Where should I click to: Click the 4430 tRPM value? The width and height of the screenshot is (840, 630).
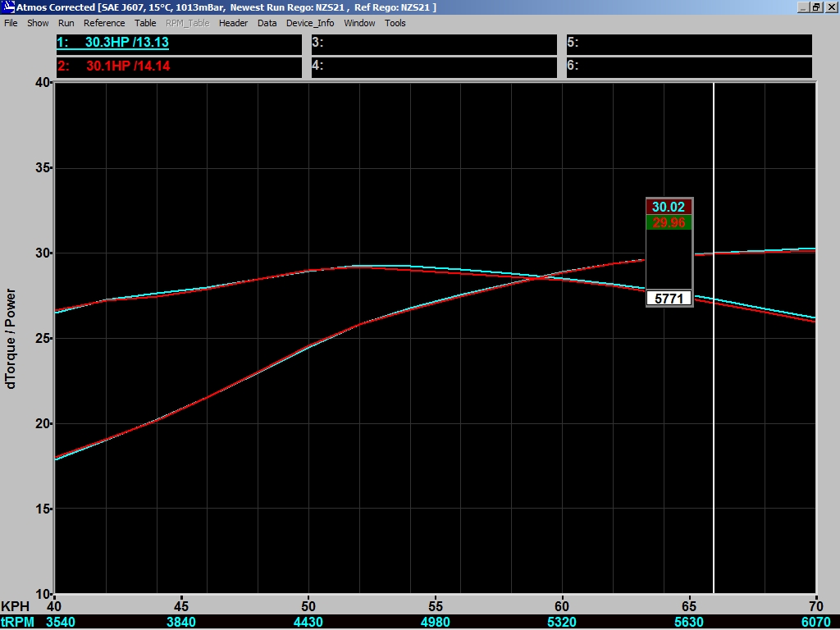point(308,622)
